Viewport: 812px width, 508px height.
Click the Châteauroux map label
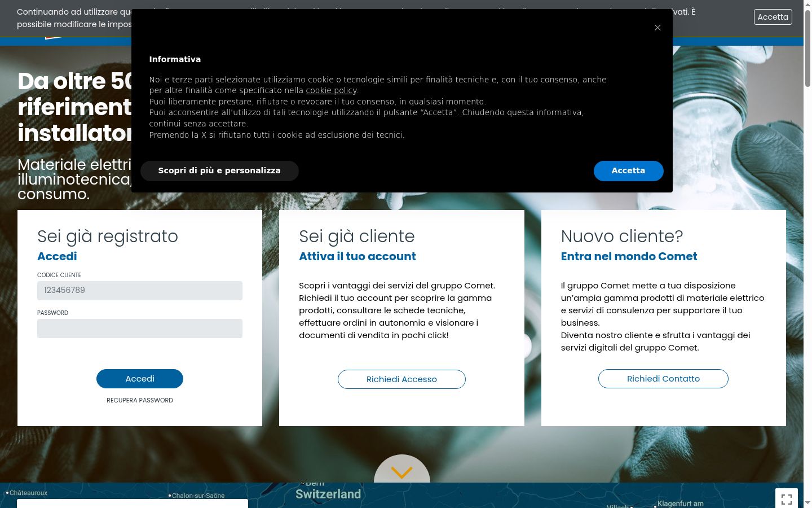click(x=28, y=493)
